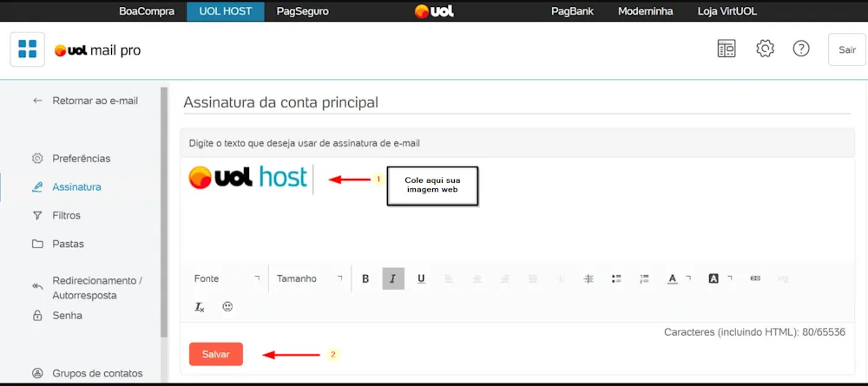Screen dimensions: 868x386
Task: Toggle the italic formatting button
Action: click(393, 278)
